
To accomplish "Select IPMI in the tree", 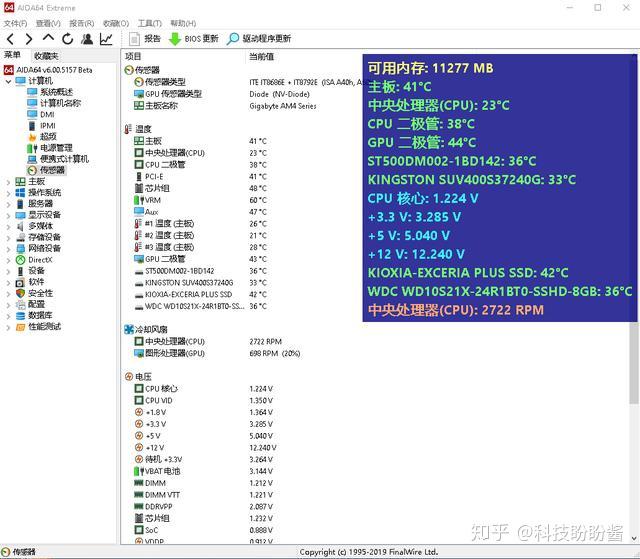I will [x=41, y=125].
